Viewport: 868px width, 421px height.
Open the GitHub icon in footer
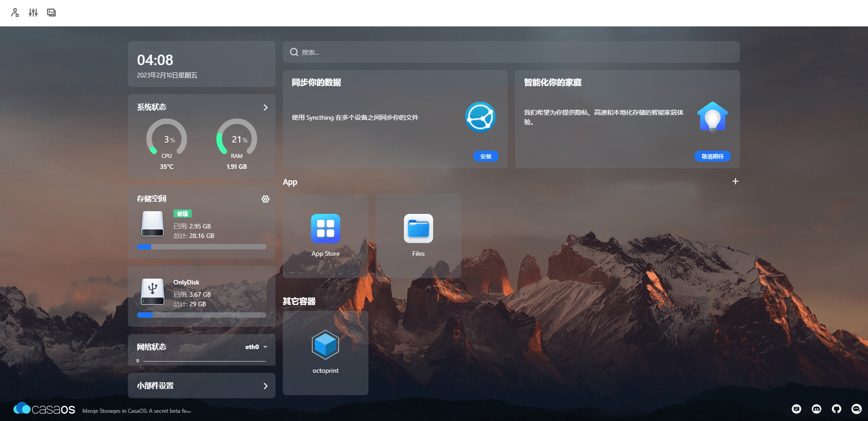pyautogui.click(x=836, y=409)
